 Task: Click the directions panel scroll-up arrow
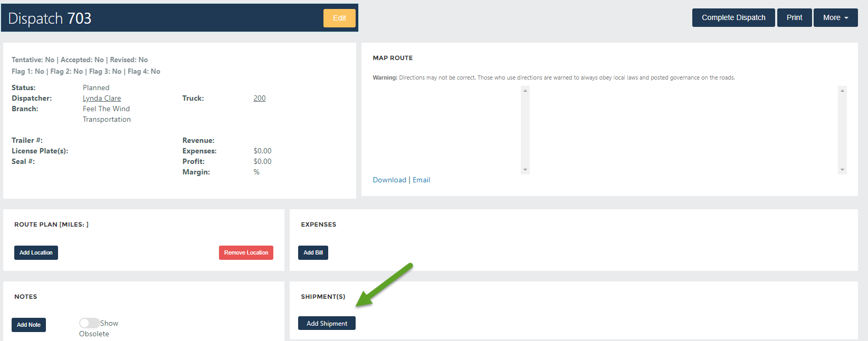click(x=525, y=91)
